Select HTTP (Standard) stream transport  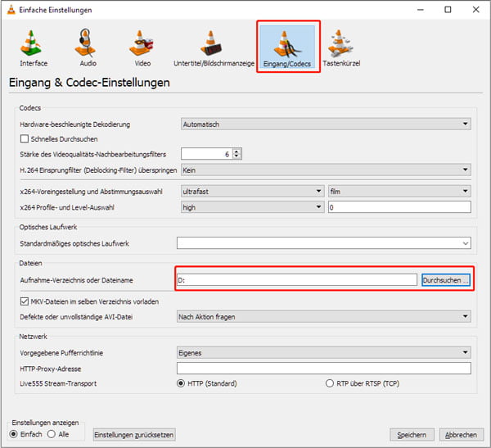(182, 382)
